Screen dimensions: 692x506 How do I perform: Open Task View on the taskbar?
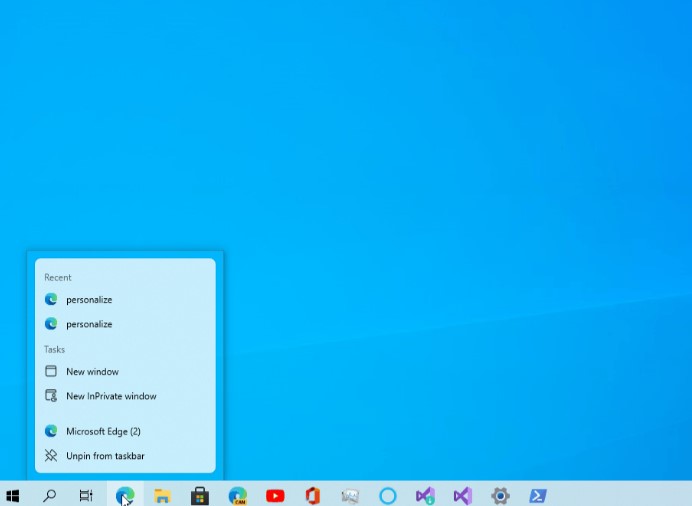pos(86,495)
